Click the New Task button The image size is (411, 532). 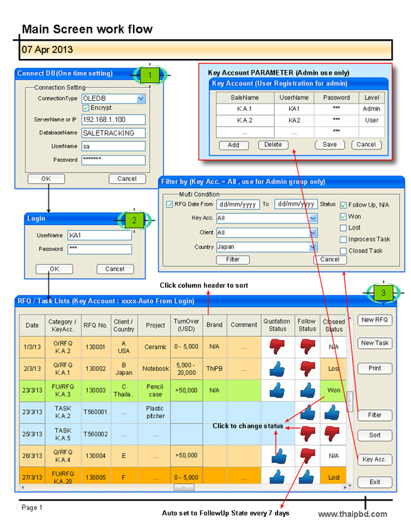(375, 343)
